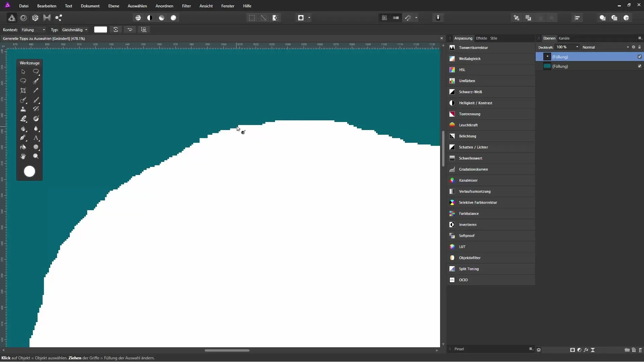Switch to the Effekte tab
Viewport: 644px width, 362px height.
coord(481,38)
